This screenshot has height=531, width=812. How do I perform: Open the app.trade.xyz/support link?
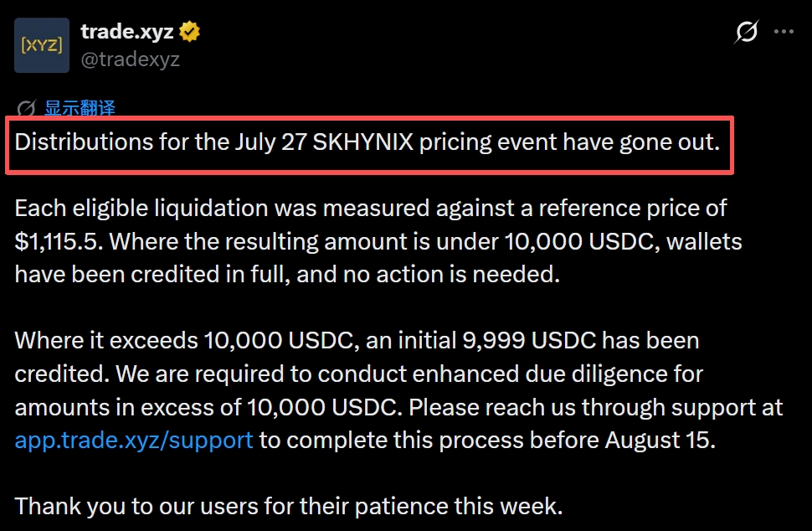(134, 441)
